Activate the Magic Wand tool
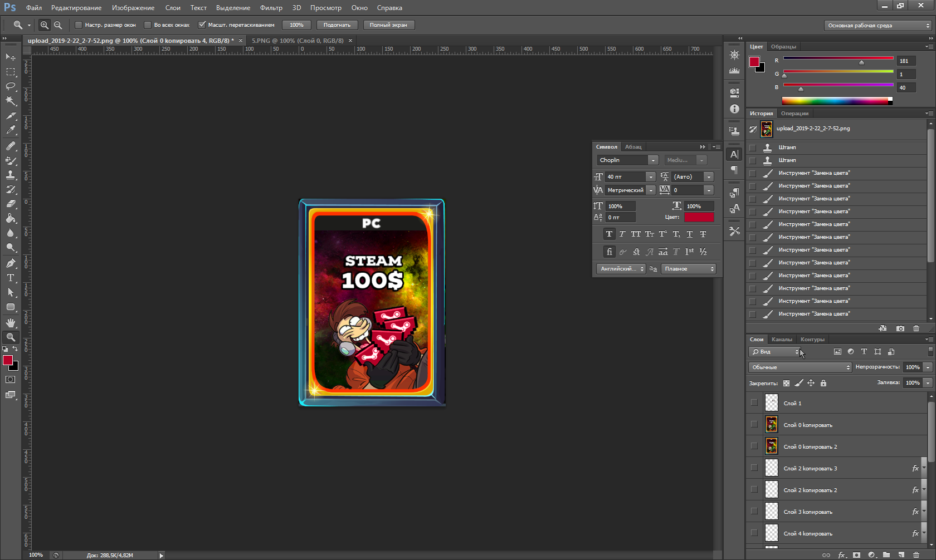This screenshot has height=560, width=936. 11,101
